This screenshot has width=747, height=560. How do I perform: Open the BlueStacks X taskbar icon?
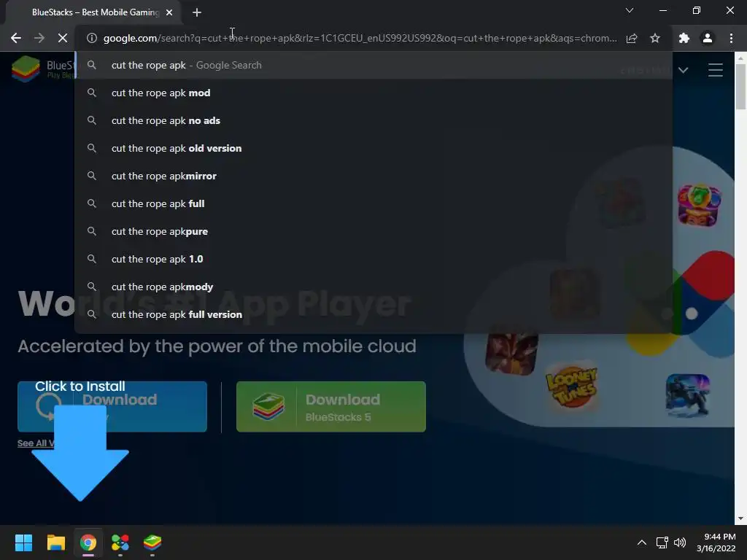(120, 542)
